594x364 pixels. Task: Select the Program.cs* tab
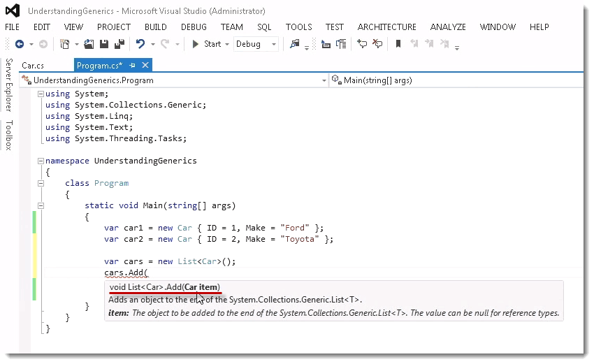click(100, 66)
